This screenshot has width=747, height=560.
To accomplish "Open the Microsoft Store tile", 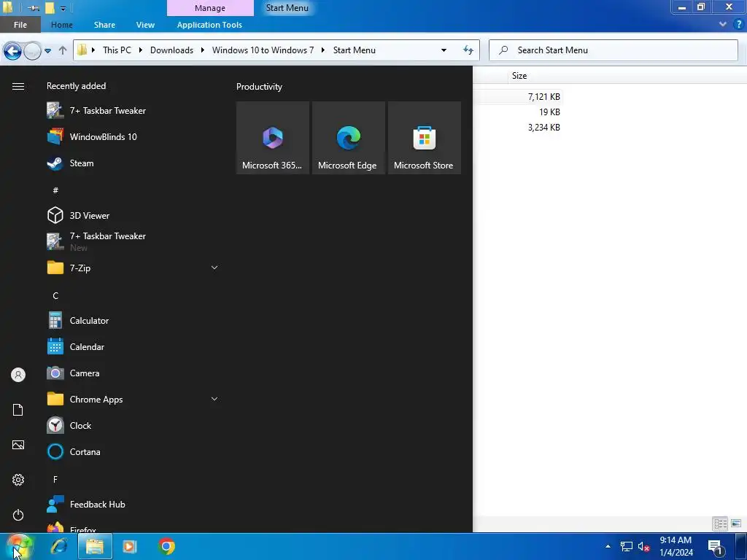I will (425, 138).
